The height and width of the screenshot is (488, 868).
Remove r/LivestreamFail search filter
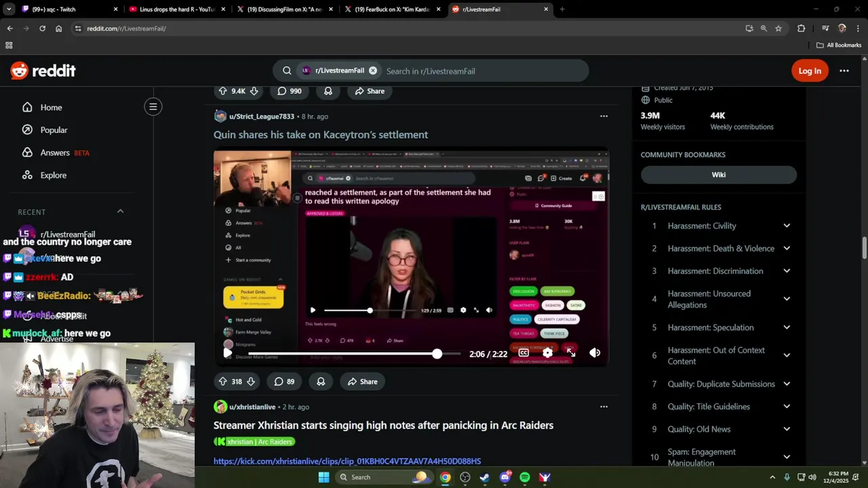373,70
